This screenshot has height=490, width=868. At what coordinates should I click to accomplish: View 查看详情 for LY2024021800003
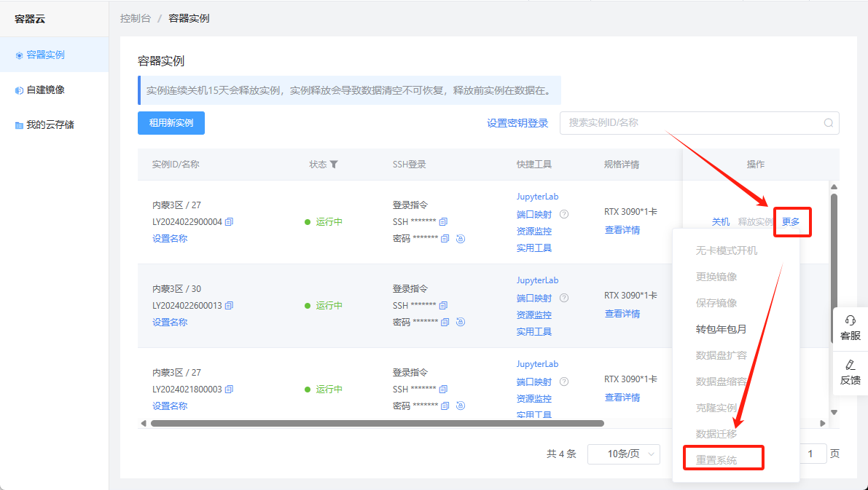tap(622, 397)
